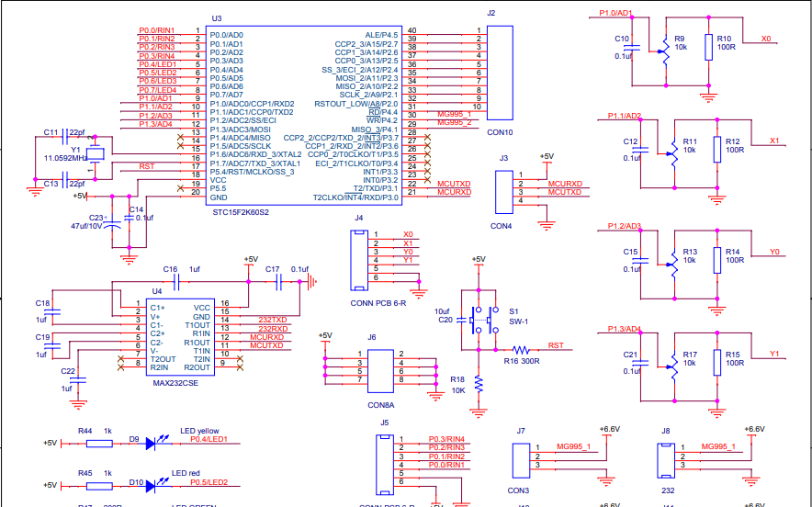The image size is (812, 507).
Task: Click the C11 capacitor designator
Action: pos(51,132)
